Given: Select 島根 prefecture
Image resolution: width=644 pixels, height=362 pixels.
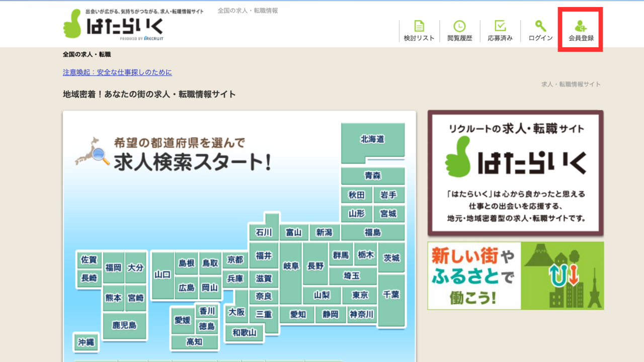Looking at the screenshot, I should click(x=187, y=263).
